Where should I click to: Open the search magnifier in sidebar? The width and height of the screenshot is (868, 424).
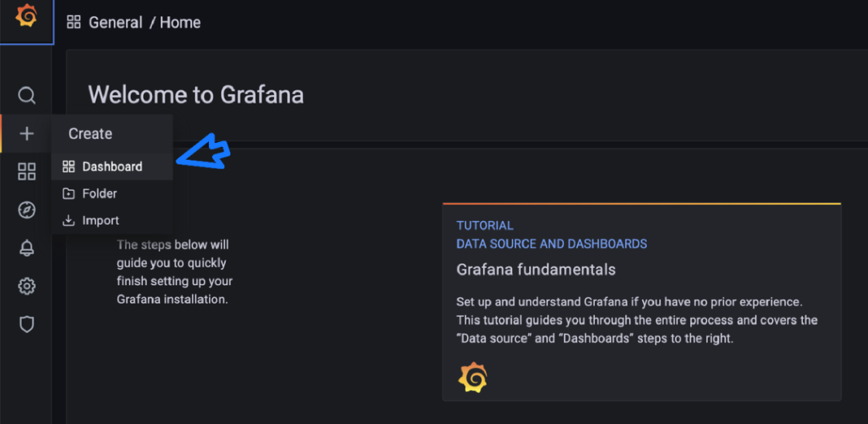(x=27, y=96)
